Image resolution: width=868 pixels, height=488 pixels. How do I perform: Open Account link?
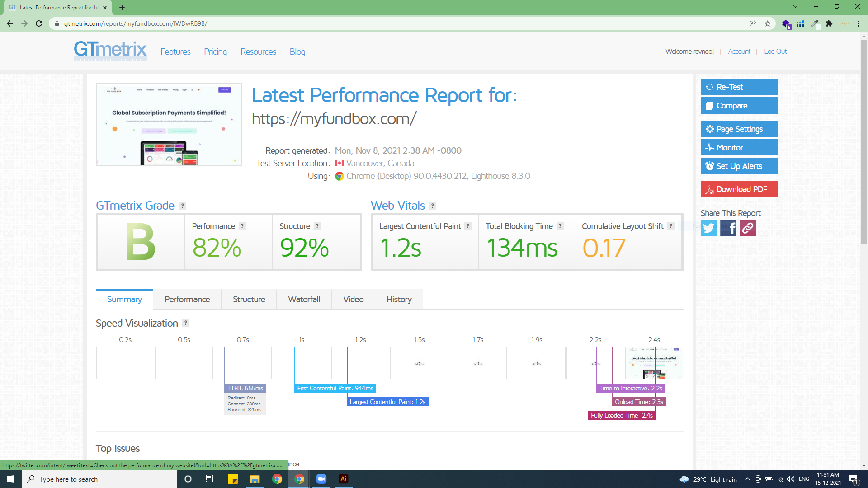coord(739,52)
